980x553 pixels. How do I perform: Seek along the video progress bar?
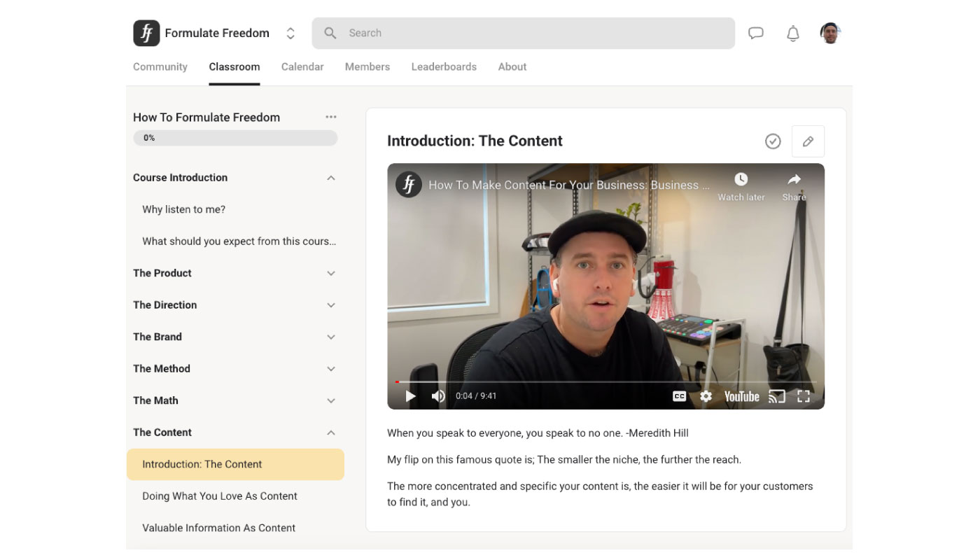tap(605, 382)
